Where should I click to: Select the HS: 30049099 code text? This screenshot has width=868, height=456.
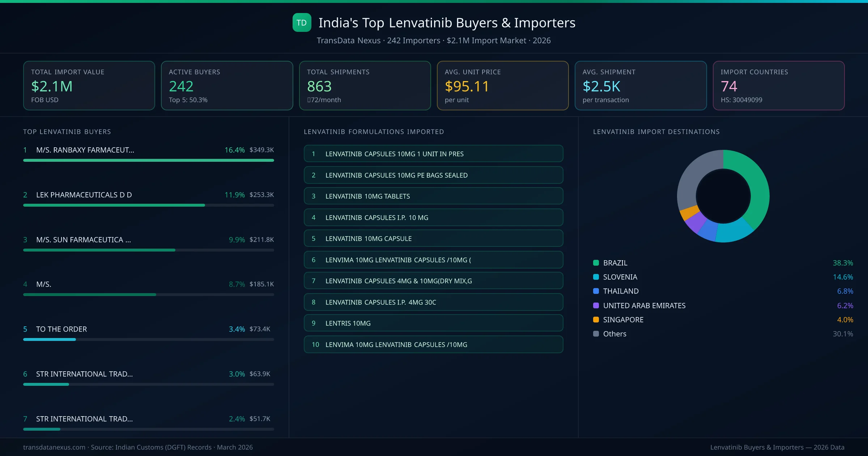point(741,100)
